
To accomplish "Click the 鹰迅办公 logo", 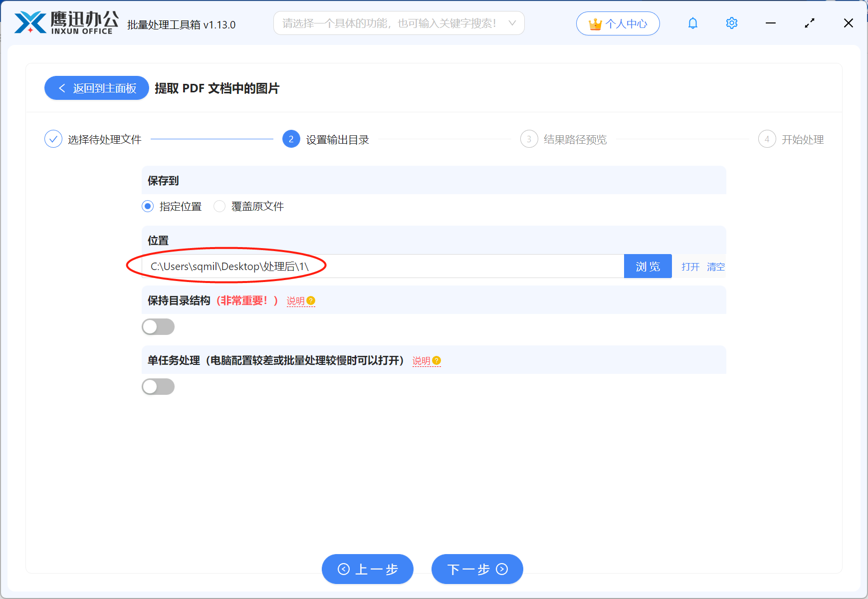I will coord(65,21).
